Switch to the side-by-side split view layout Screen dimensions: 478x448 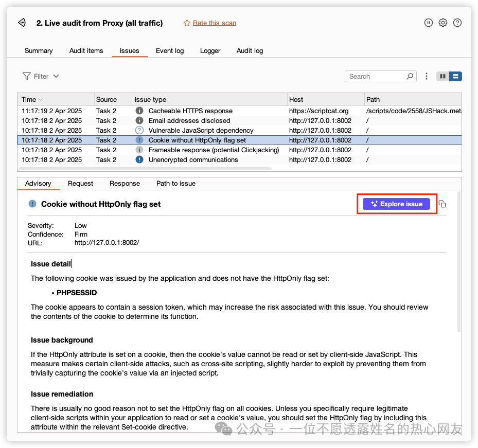[442, 76]
